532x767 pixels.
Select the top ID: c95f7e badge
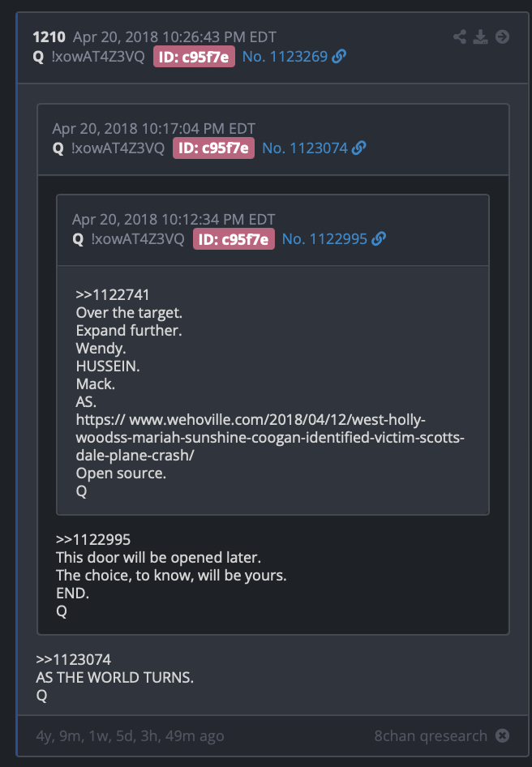(194, 57)
